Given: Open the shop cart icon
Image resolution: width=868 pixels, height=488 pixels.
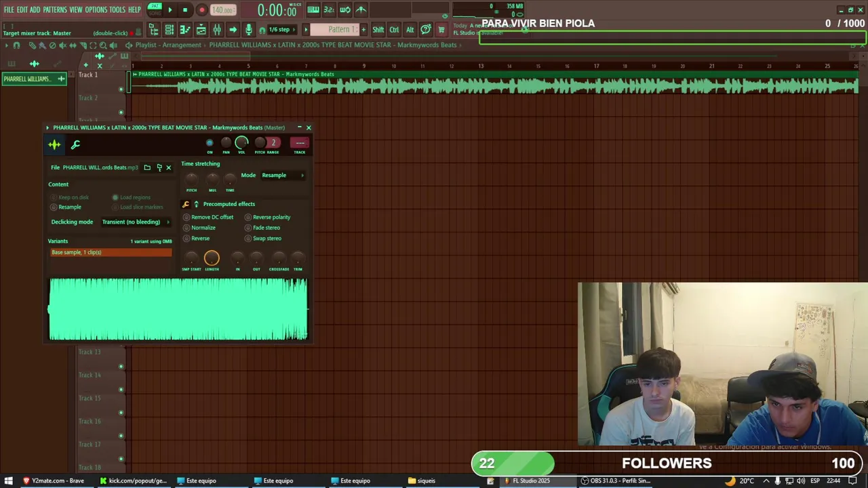Looking at the screenshot, I should coord(441,30).
